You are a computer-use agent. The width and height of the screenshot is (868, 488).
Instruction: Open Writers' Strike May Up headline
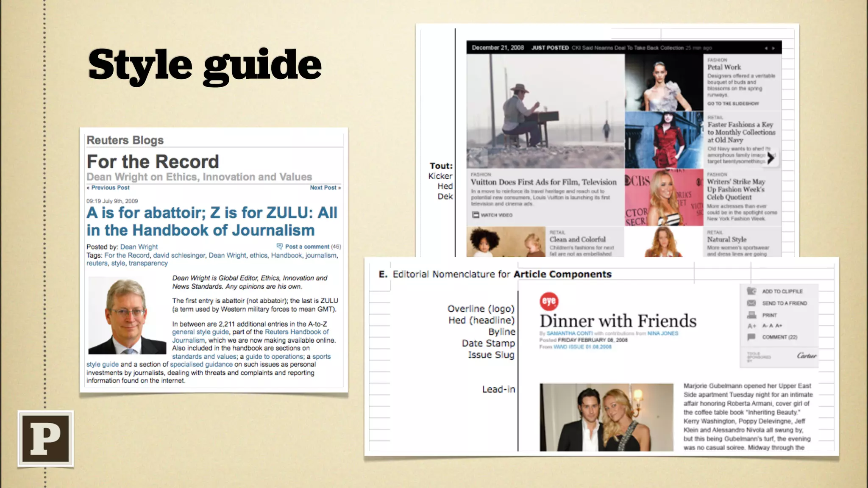[x=736, y=189]
